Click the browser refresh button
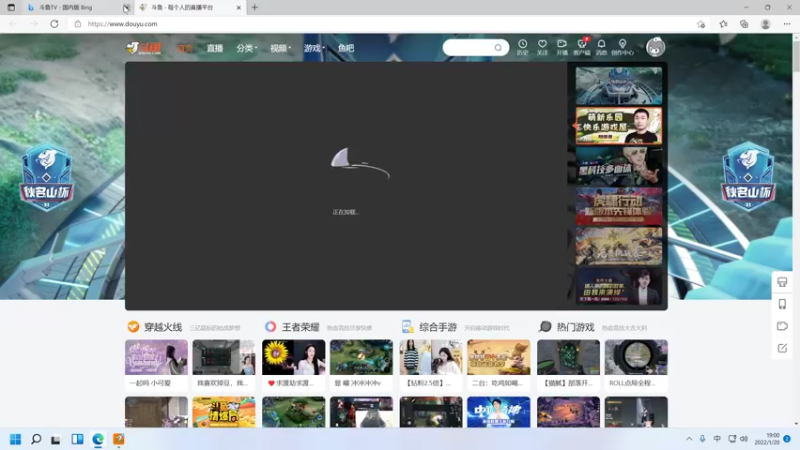The height and width of the screenshot is (450, 800). point(54,24)
